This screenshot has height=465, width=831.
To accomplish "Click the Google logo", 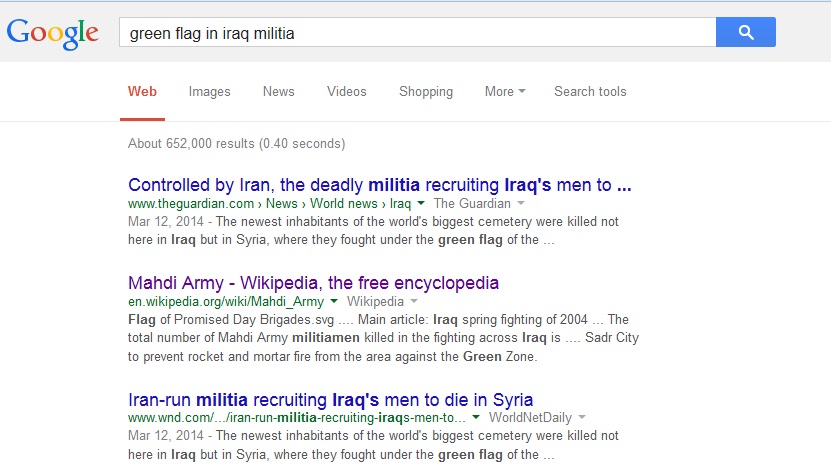I will pyautogui.click(x=53, y=33).
